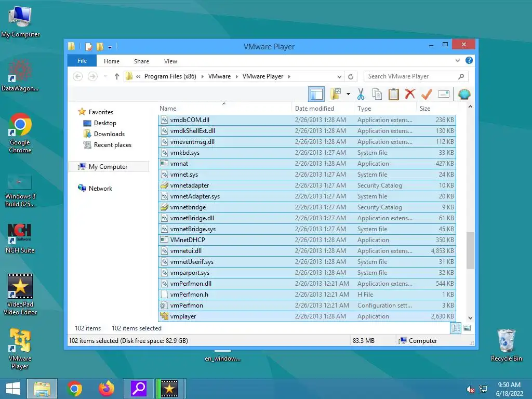Click the scroll down arrow of file list
The width and height of the screenshot is (532, 399).
tap(470, 318)
